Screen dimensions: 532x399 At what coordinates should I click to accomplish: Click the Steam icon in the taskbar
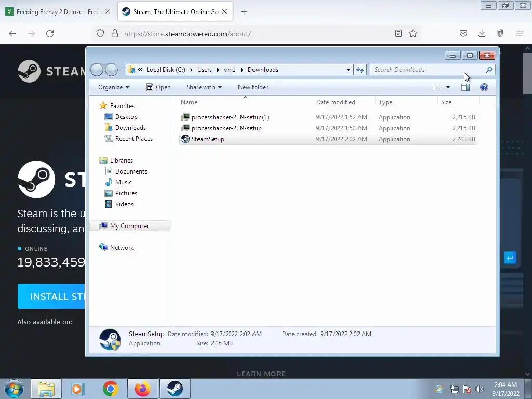pos(175,389)
